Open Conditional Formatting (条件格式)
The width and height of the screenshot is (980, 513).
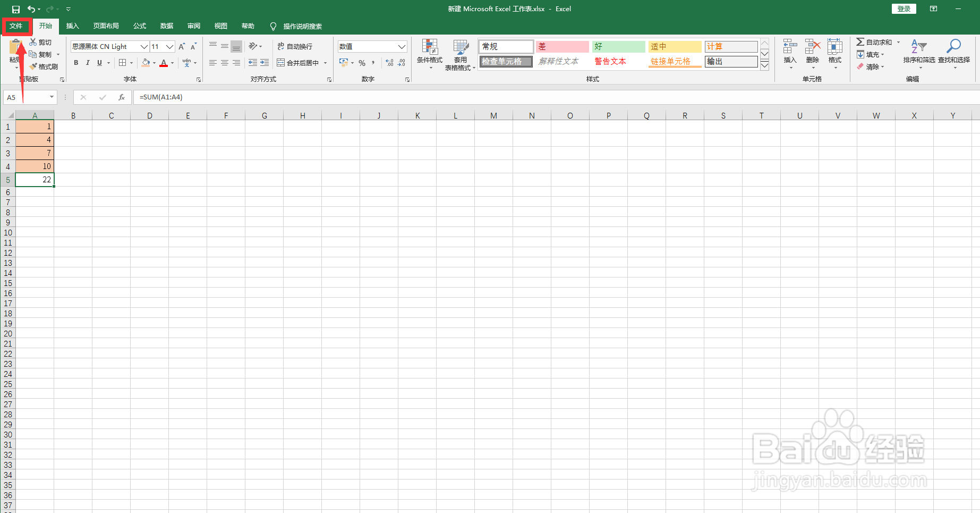pos(430,54)
